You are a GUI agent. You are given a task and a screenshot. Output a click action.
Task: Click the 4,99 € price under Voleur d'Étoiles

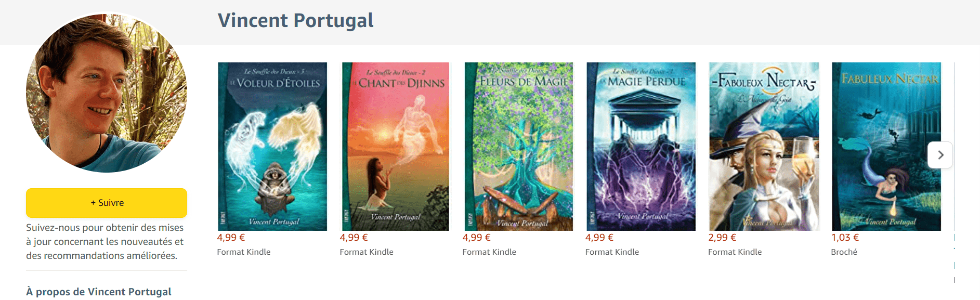[231, 238]
